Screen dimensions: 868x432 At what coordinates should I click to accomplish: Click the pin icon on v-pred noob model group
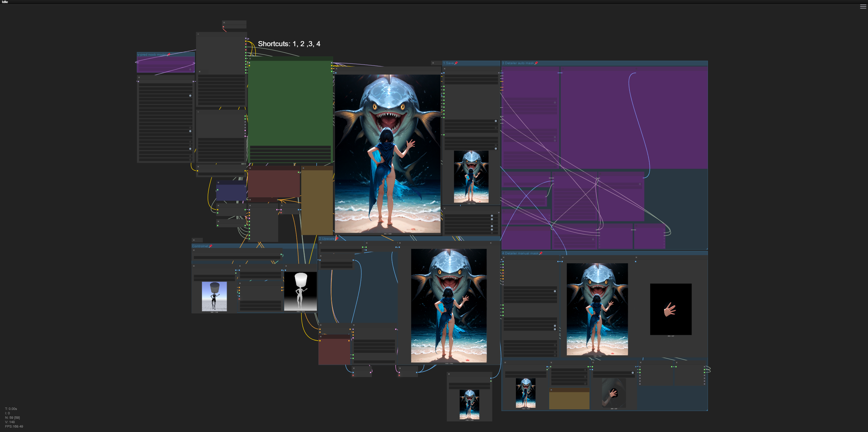169,54
